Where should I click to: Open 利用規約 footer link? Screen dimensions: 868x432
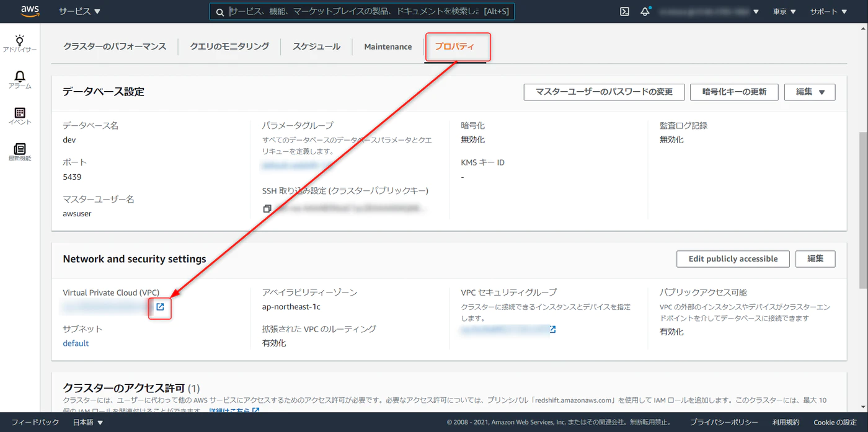(786, 422)
